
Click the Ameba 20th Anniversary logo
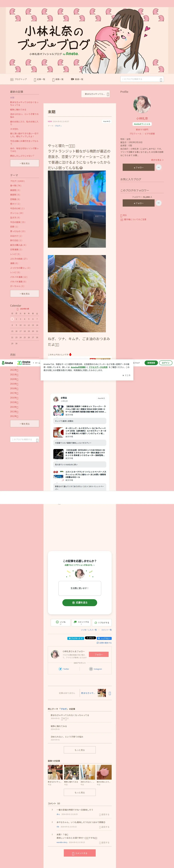pyautogui.click(x=24, y=363)
